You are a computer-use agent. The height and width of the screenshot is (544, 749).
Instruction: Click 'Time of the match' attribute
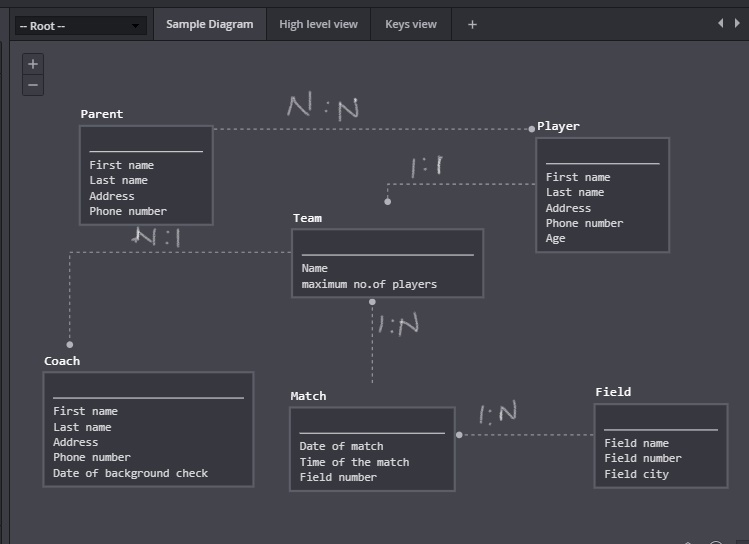tap(354, 462)
